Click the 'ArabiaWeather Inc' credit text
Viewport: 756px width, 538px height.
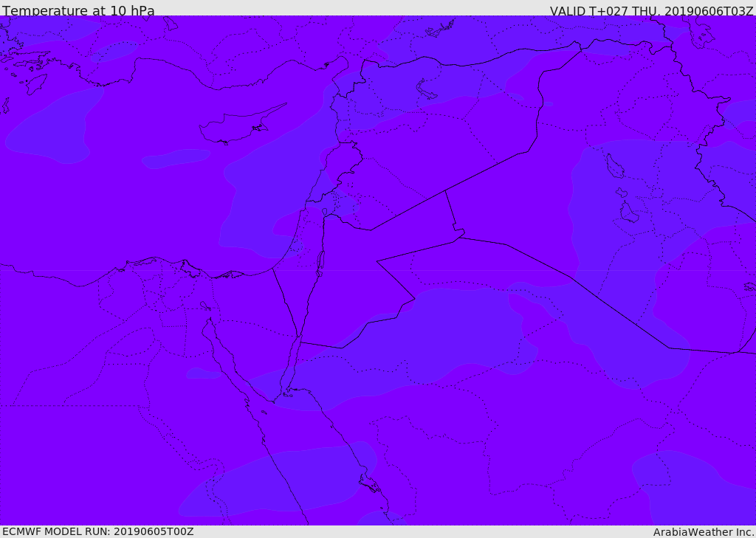(704, 532)
